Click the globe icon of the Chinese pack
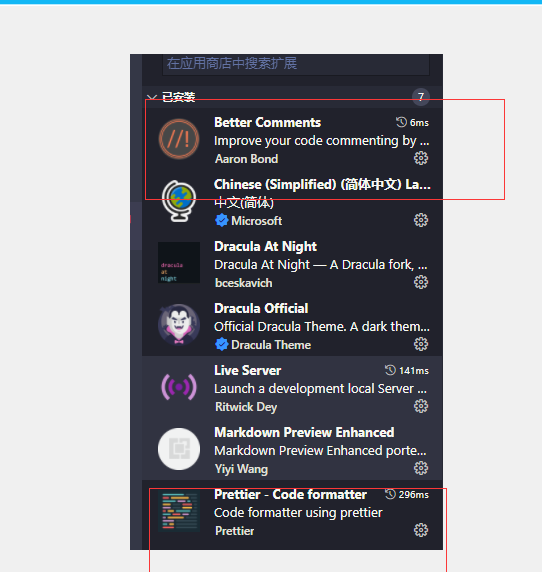Viewport: 542px width, 572px height. [179, 201]
